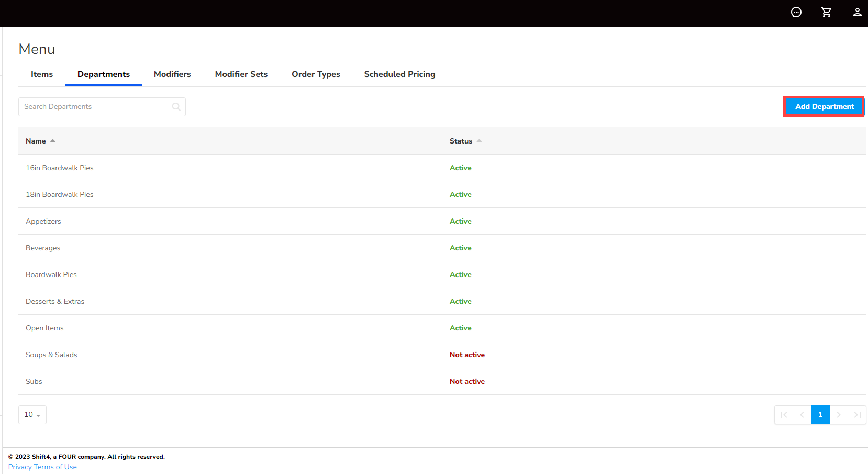The image size is (868, 474).
Task: Sort departments by Name column arrow
Action: [53, 141]
